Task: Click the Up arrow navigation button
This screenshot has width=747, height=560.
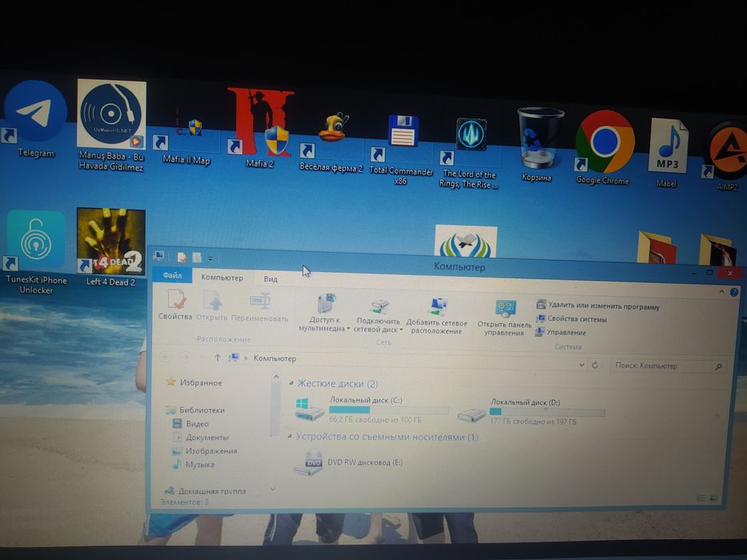Action: [217, 357]
